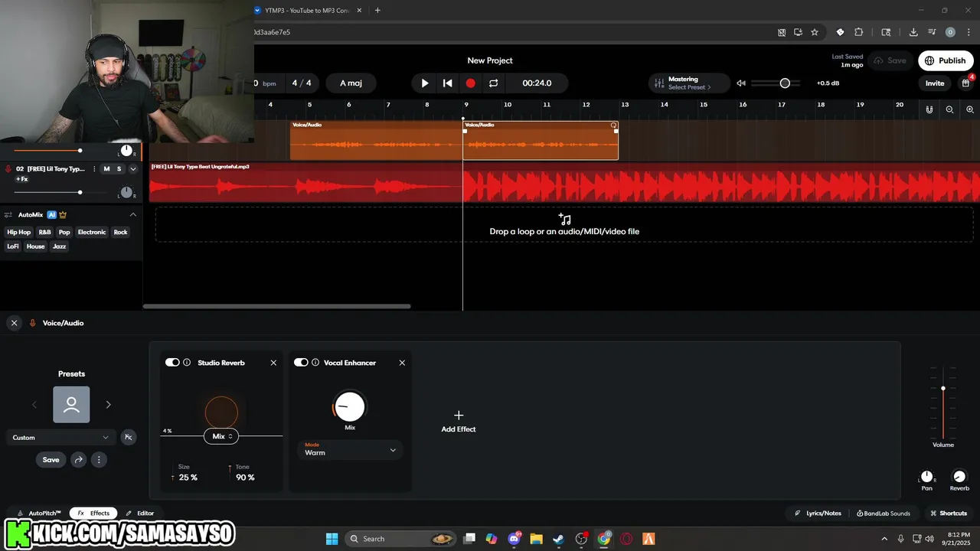980x551 pixels.
Task: Share the preset with the arrow icon
Action: [79, 460]
